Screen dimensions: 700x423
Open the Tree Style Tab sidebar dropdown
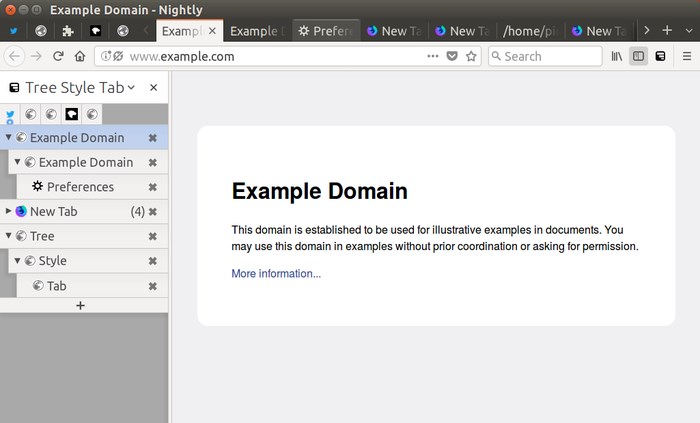click(131, 88)
